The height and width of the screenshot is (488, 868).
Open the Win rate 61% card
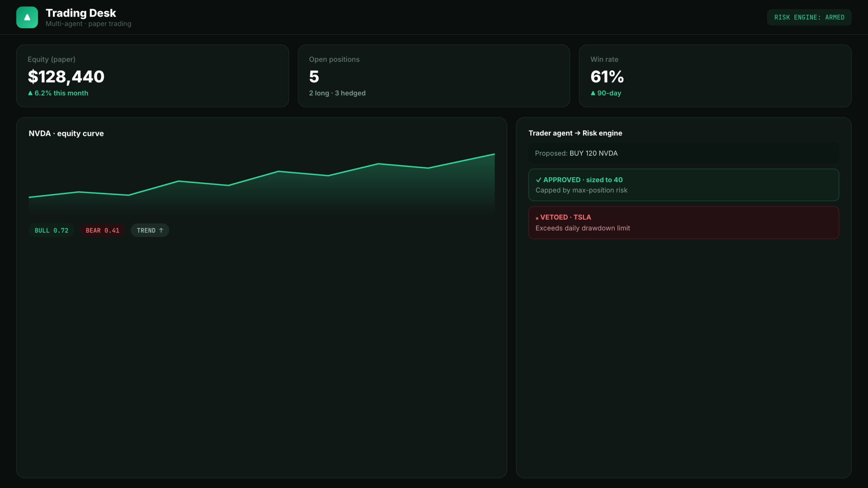715,76
